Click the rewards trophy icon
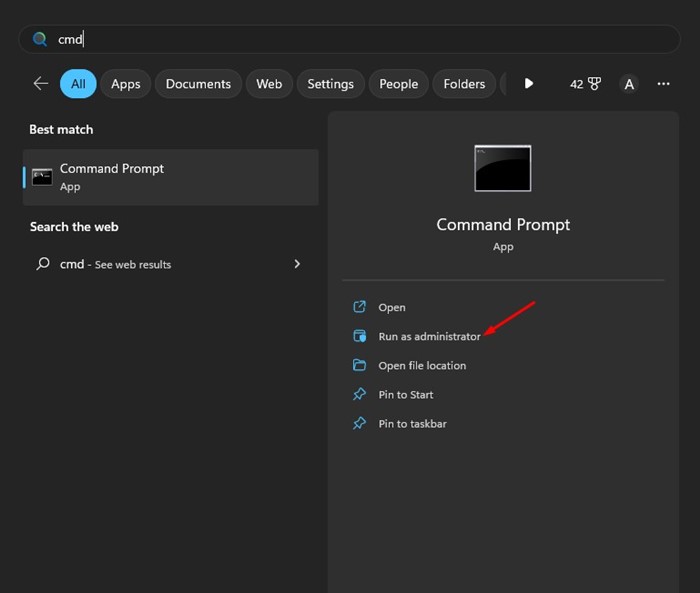 (593, 84)
